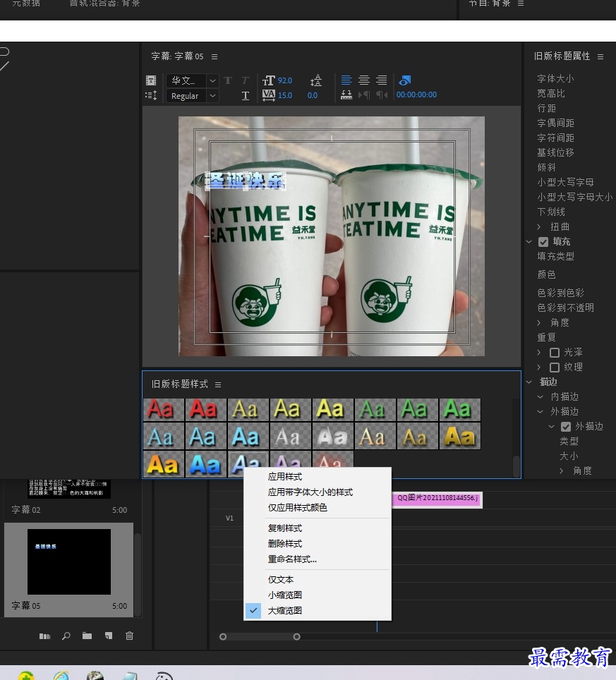Viewport: 616px width, 680px height.
Task: Open the green plus taskbar icon
Action: (x=25, y=676)
